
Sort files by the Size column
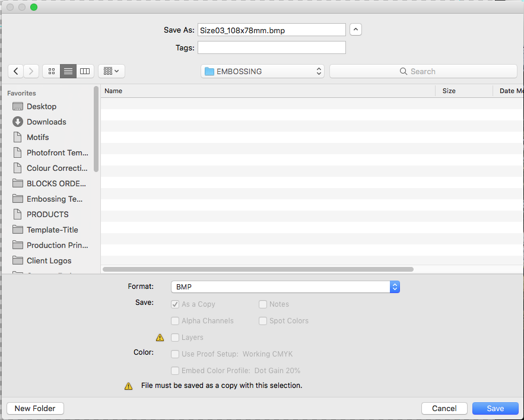[x=463, y=91]
